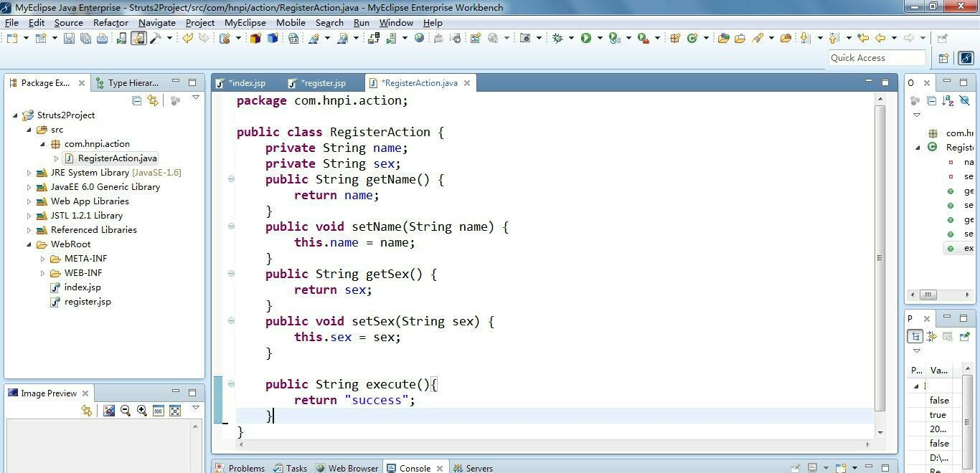
Task: Toggle Sort alphabetically in the Outline panel
Action: [948, 101]
